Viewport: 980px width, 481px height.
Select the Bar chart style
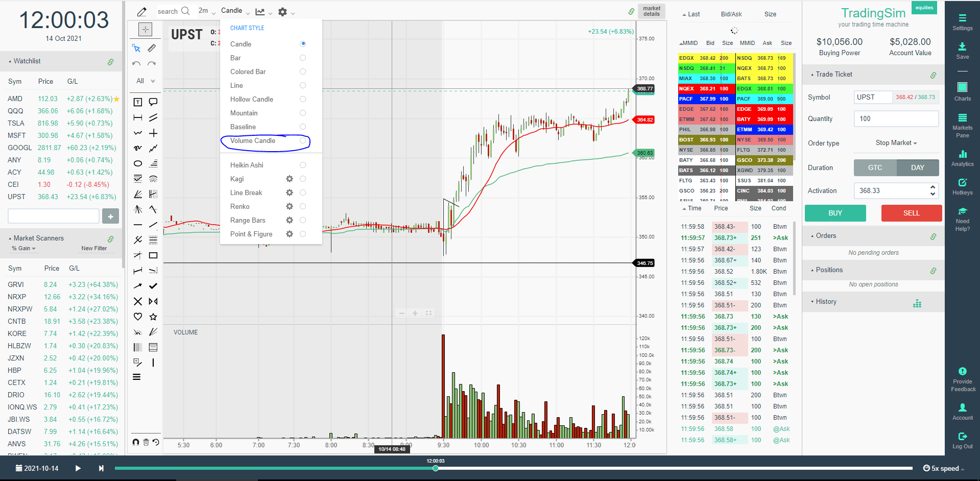coord(235,58)
